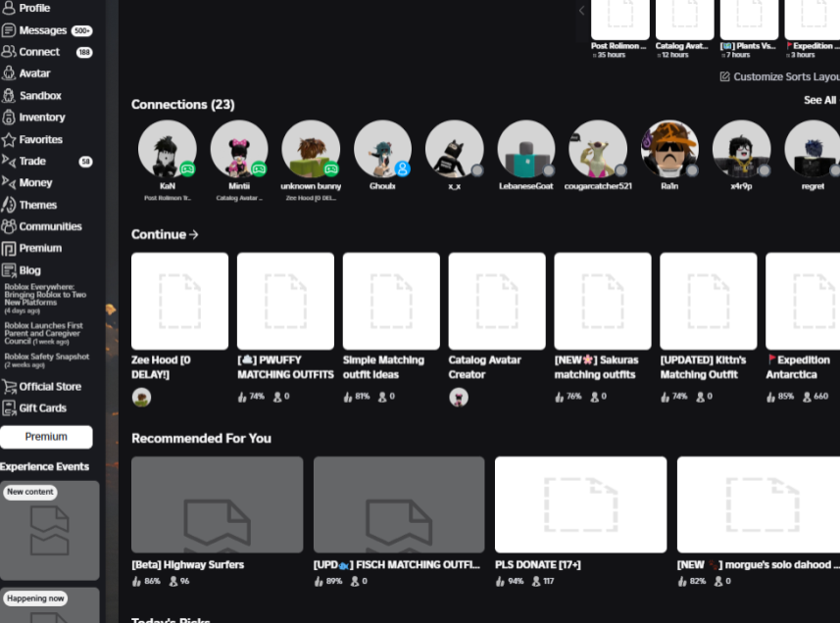Open PLS DONATE [17+] game
This screenshot has height=623, width=840.
580,504
